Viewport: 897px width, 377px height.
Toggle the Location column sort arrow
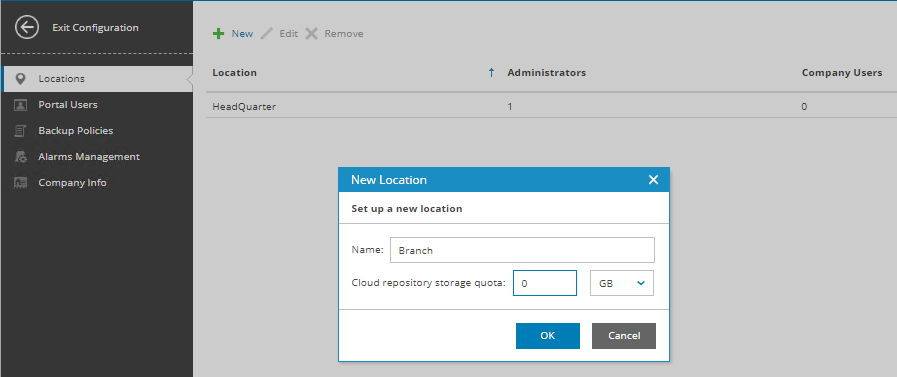pos(491,73)
